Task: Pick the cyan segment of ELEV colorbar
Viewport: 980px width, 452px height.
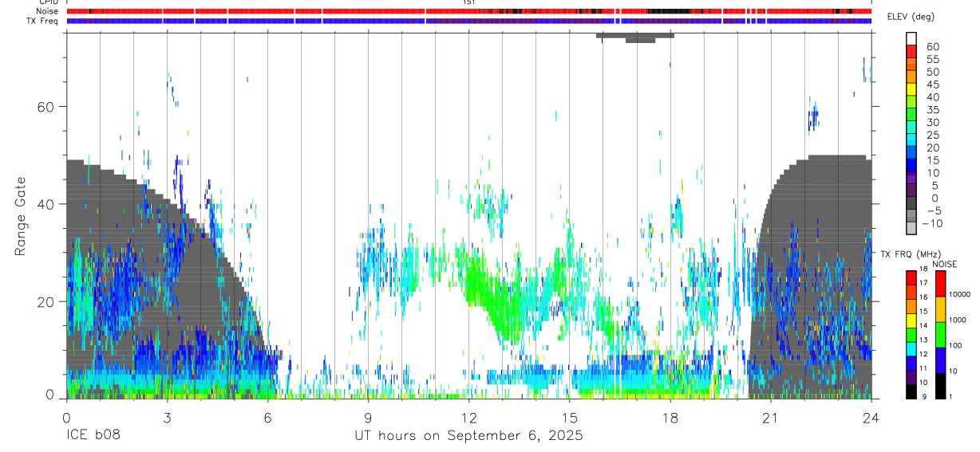Action: (x=911, y=140)
